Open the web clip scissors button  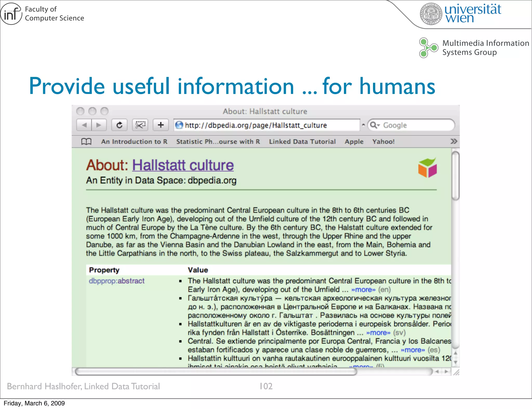(140, 125)
